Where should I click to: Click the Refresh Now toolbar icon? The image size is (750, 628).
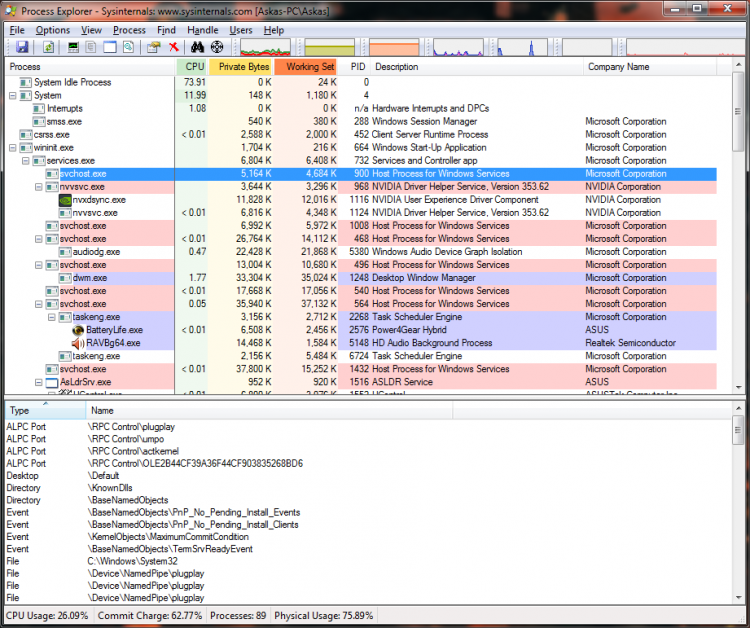(48, 47)
